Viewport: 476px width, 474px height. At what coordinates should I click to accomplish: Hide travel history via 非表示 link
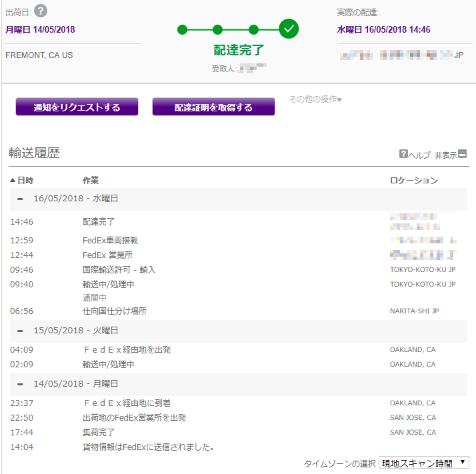coord(445,155)
